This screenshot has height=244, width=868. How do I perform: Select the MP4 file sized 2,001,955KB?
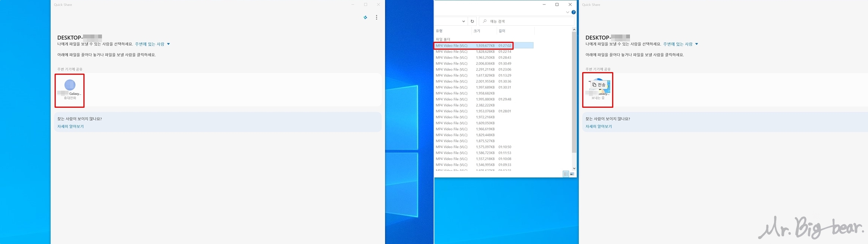tap(484, 82)
